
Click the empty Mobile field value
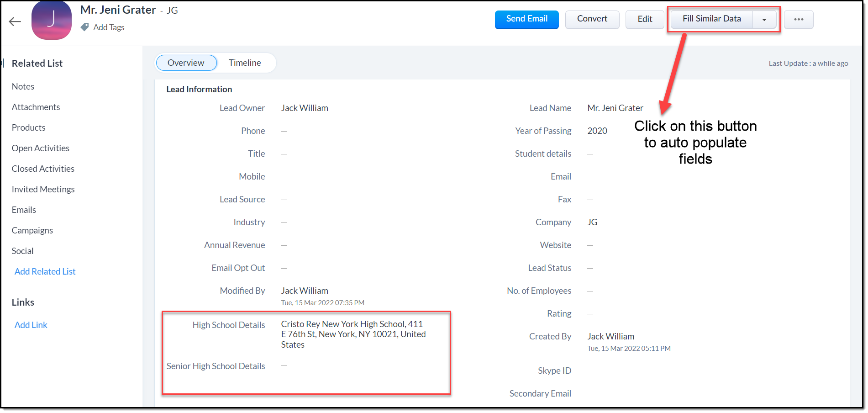tap(284, 177)
